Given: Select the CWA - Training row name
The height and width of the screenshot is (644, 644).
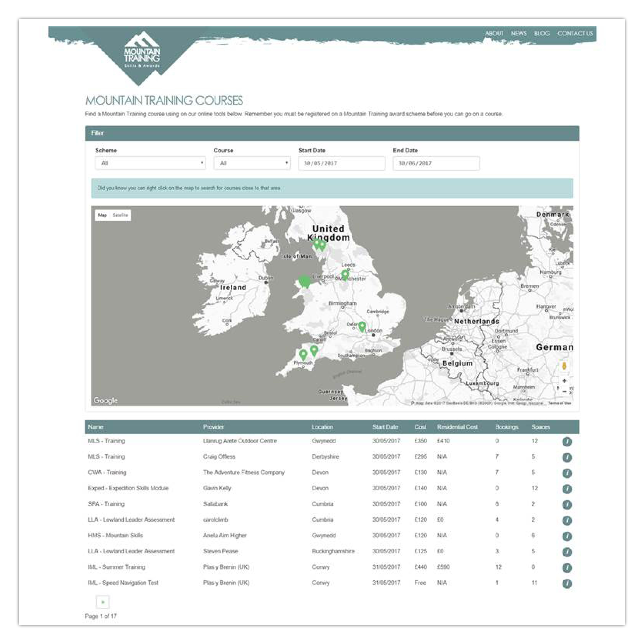Looking at the screenshot, I should point(107,472).
